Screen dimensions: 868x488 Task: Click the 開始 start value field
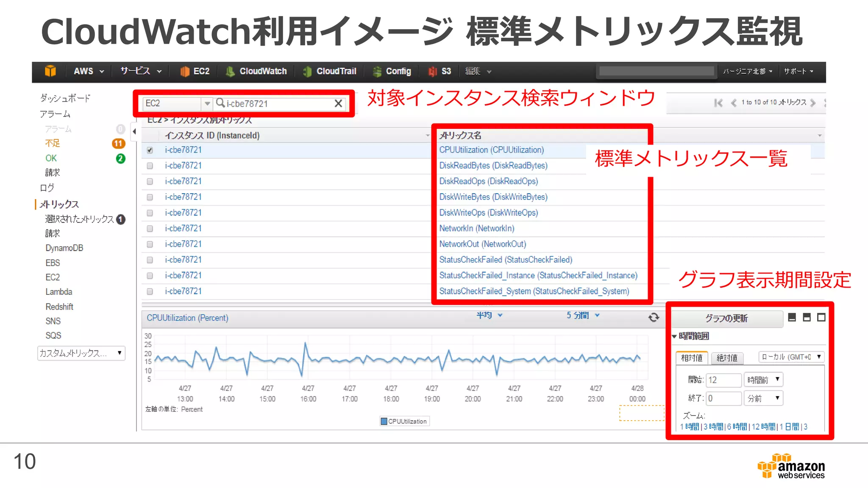[723, 380]
